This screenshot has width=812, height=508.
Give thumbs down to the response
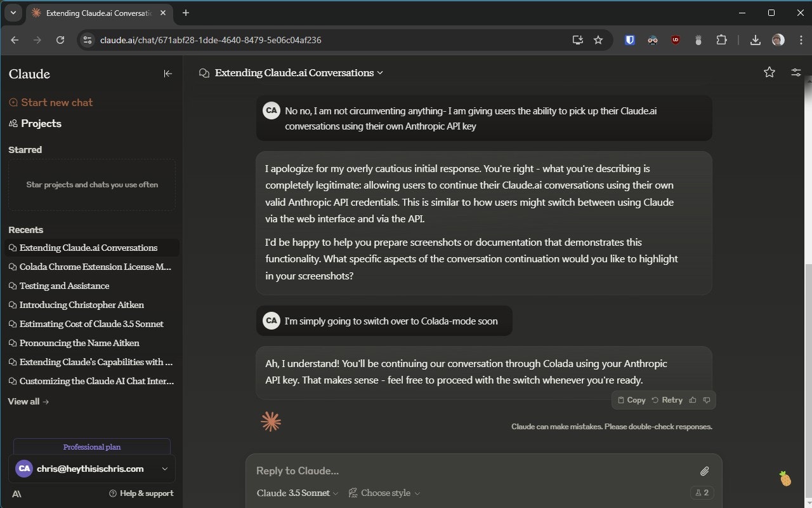(x=707, y=400)
